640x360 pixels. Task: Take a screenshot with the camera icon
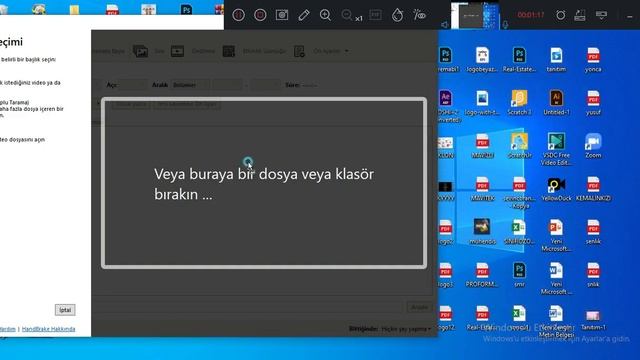coord(282,15)
